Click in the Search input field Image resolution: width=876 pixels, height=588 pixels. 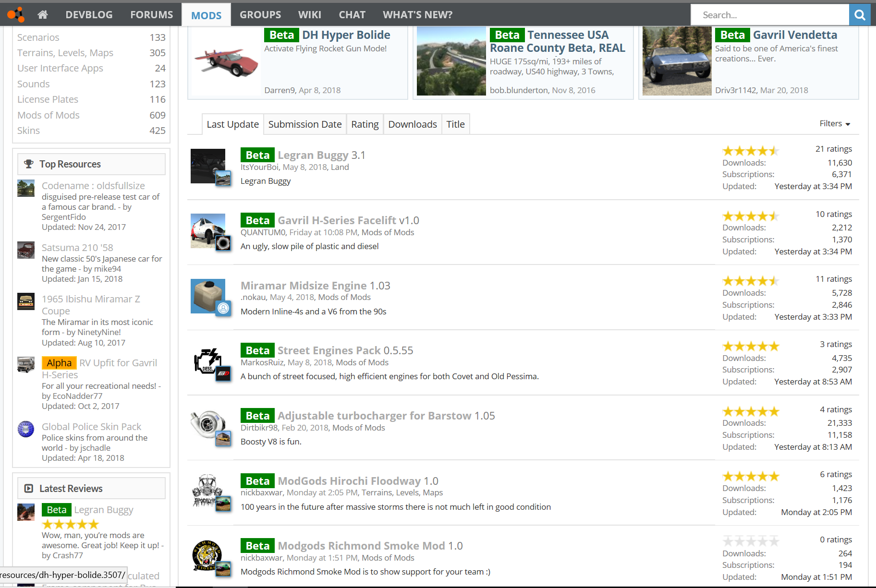[770, 15]
